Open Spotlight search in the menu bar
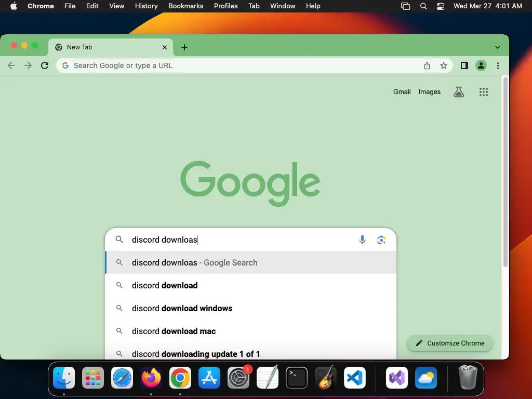The image size is (532, 399). (423, 6)
